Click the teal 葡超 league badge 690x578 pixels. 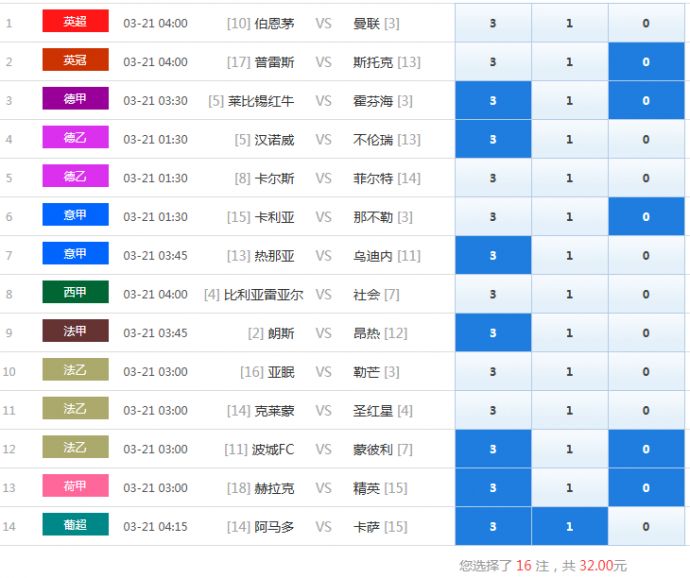coord(75,526)
